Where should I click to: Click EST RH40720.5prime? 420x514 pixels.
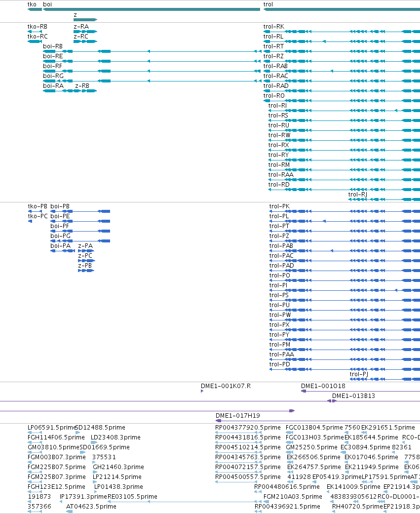point(357,506)
